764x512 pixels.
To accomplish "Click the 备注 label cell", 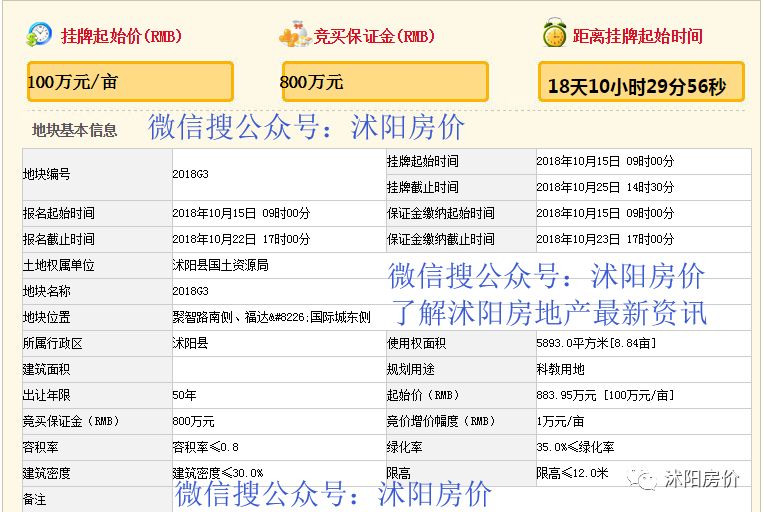I will click(97, 499).
